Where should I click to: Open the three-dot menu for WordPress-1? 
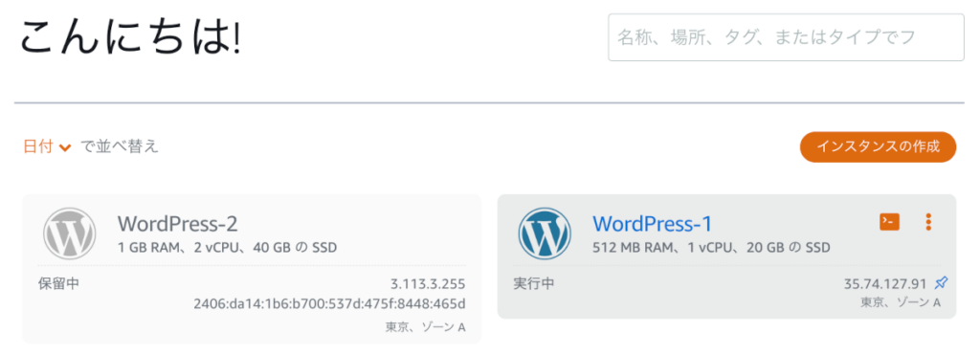(928, 221)
